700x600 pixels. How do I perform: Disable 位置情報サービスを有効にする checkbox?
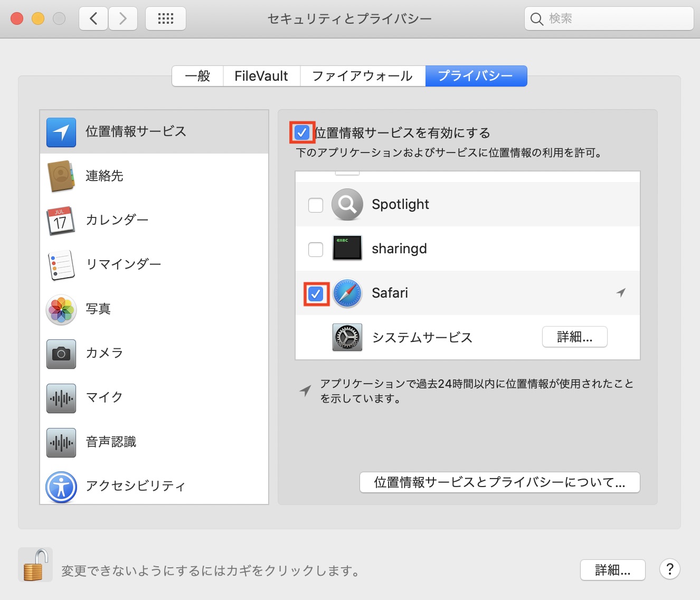(302, 132)
